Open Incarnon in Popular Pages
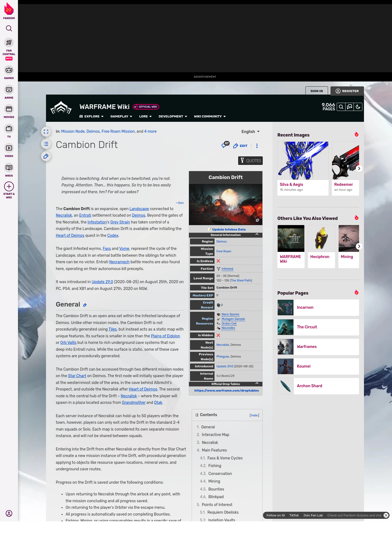The width and height of the screenshot is (392, 545). 318,307
